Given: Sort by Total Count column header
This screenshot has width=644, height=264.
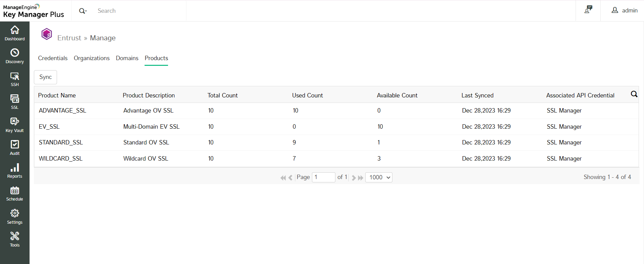Looking at the screenshot, I should [x=222, y=95].
